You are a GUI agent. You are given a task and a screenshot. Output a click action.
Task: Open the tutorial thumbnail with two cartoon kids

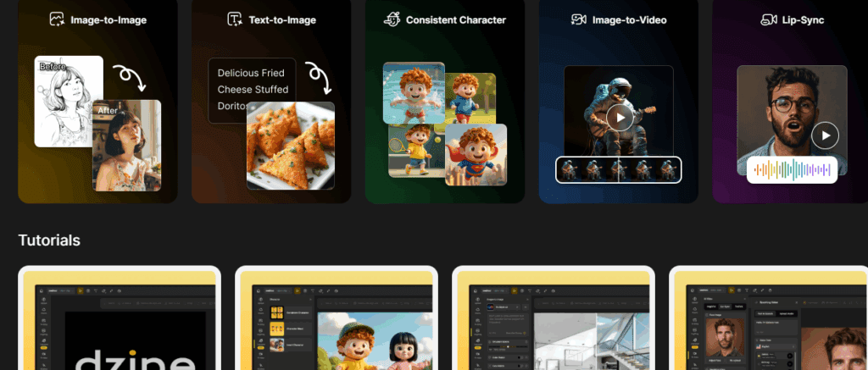337,322
